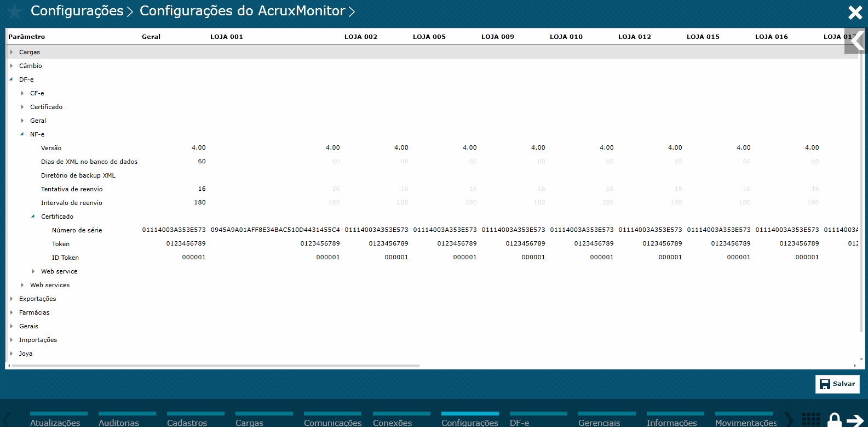Show previous tabs with left chevron
Image resolution: width=868 pixels, height=427 pixels.
7,420
